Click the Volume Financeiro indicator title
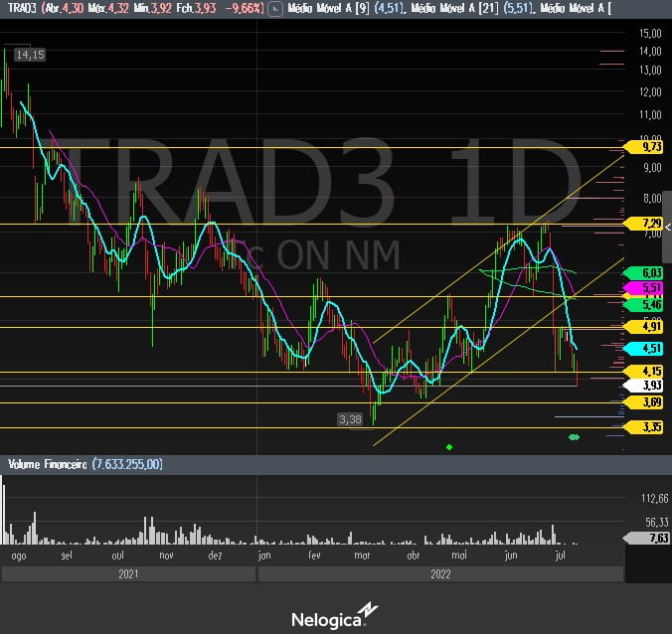Screen dimensions: 672x634 [48, 464]
